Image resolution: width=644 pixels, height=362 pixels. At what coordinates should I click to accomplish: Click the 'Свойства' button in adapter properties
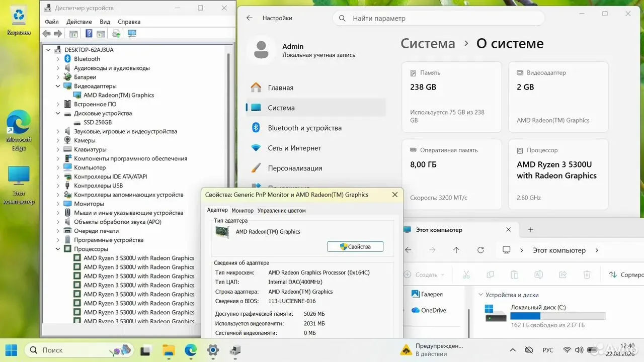(x=355, y=246)
